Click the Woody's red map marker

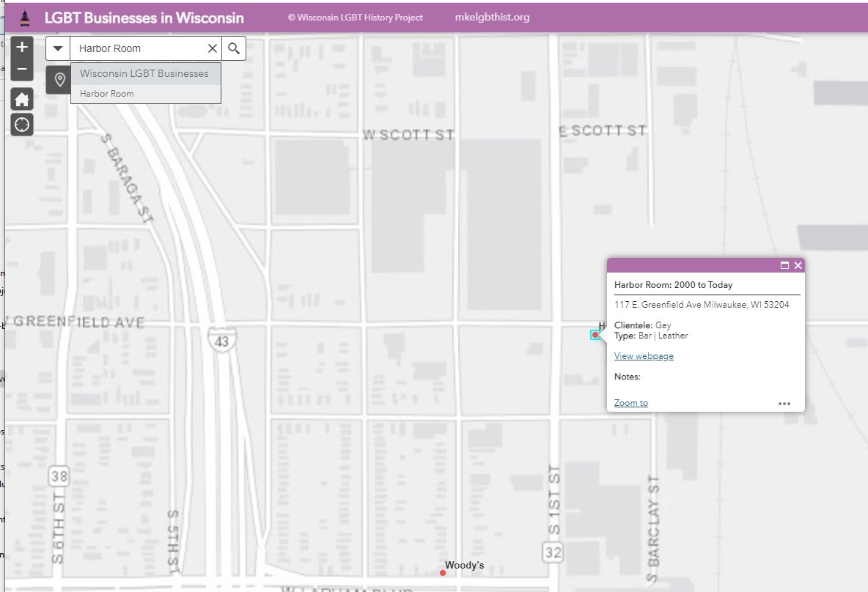443,573
